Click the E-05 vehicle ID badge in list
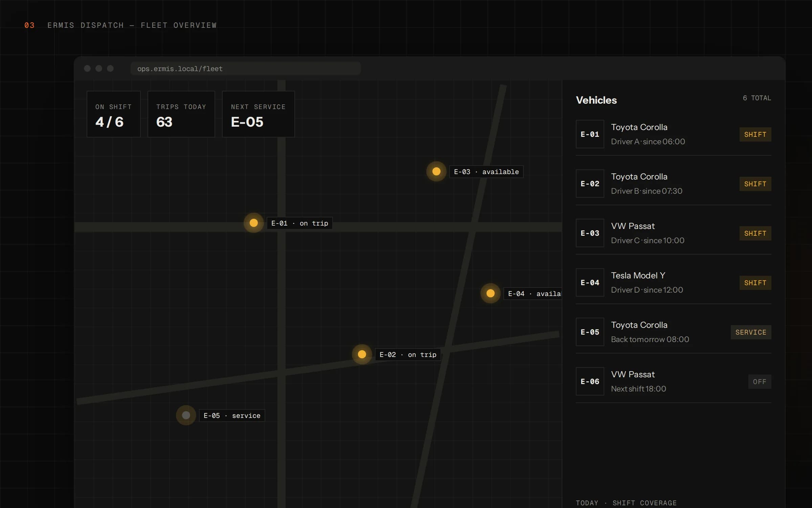This screenshot has height=508, width=812. [x=590, y=332]
